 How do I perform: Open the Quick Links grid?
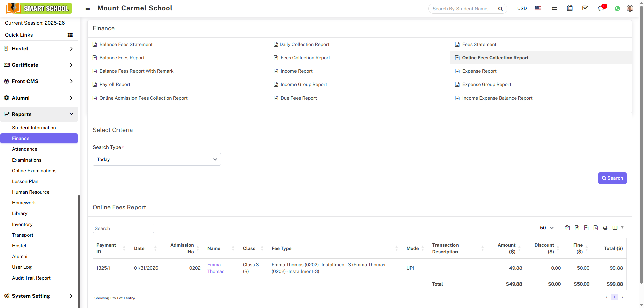pyautogui.click(x=70, y=35)
